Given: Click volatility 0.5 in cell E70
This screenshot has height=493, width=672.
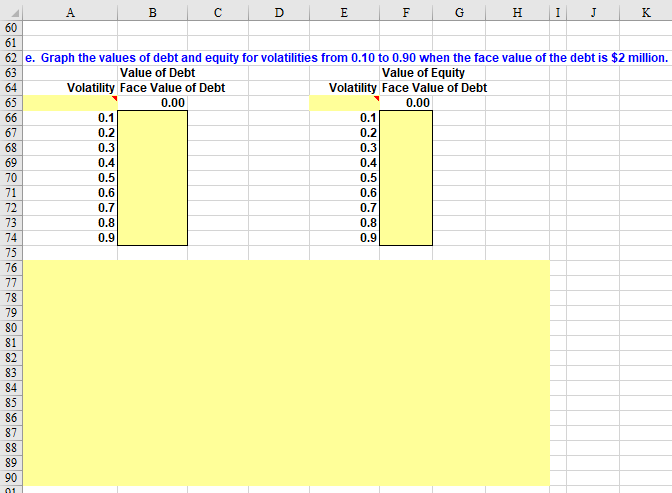Looking at the screenshot, I should coord(345,178).
